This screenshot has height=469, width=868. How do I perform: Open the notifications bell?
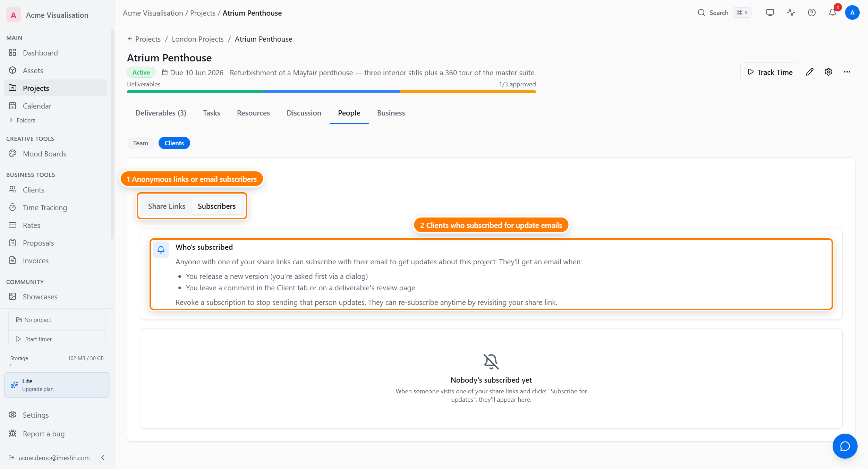click(833, 13)
